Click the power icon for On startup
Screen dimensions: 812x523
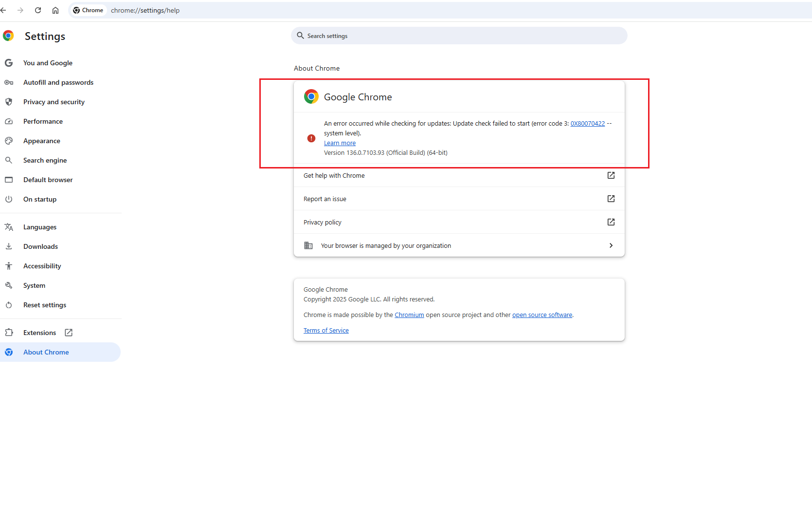[9, 199]
